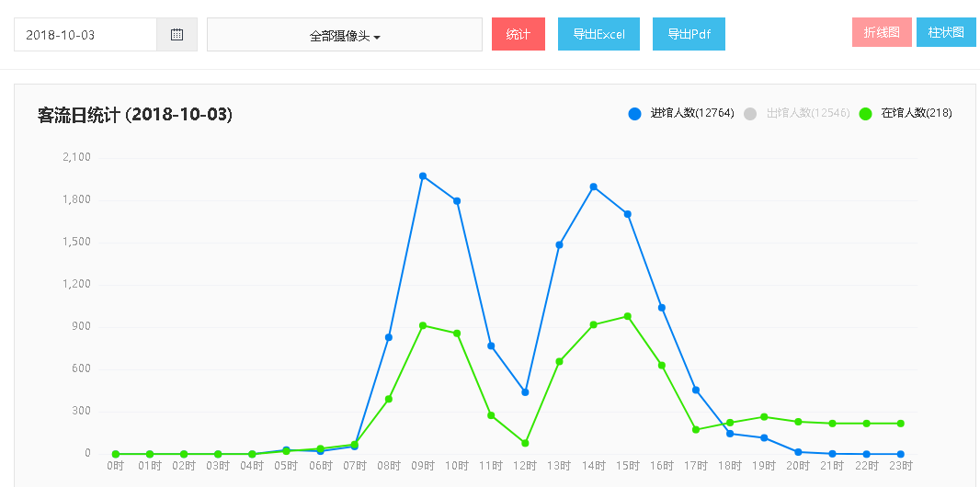The image size is (980, 487).
Task: Click the 导出Excel export button
Action: click(598, 34)
